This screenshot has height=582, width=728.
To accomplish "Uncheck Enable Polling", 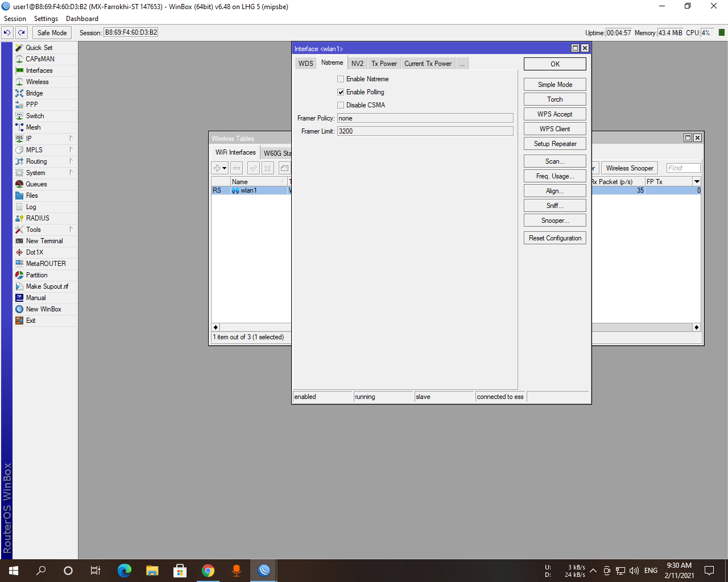I will tap(341, 92).
